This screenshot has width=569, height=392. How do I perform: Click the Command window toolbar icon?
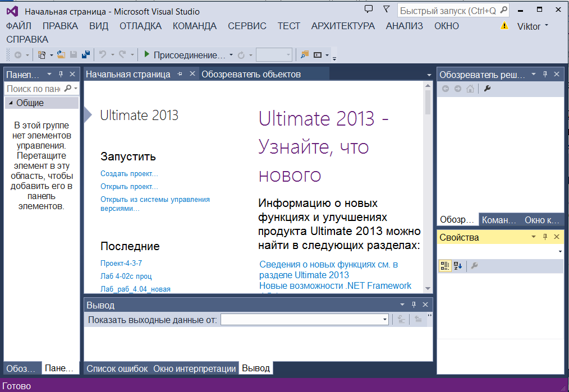(x=318, y=55)
